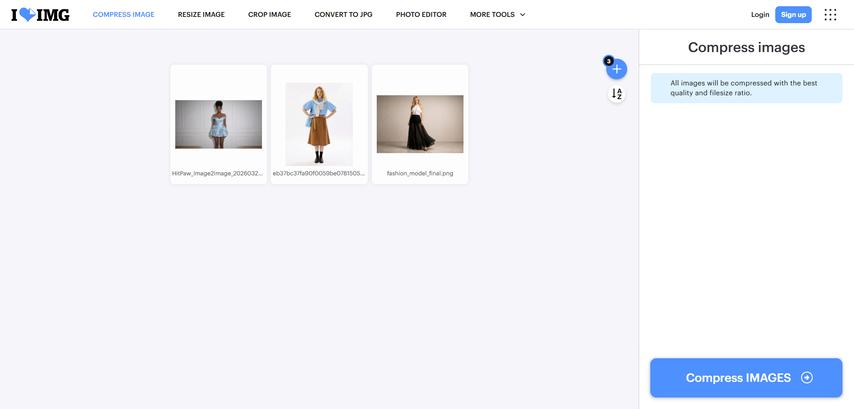The image size is (854, 409).
Task: Add more images with the plus button
Action: pyautogui.click(x=617, y=69)
